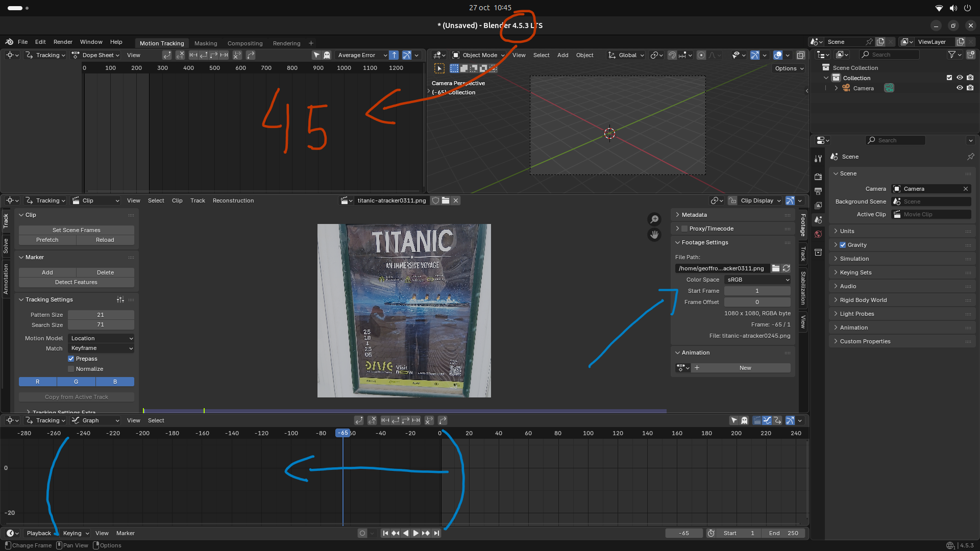Open the network status indicator
This screenshot has height=551, width=980.
(939, 8)
